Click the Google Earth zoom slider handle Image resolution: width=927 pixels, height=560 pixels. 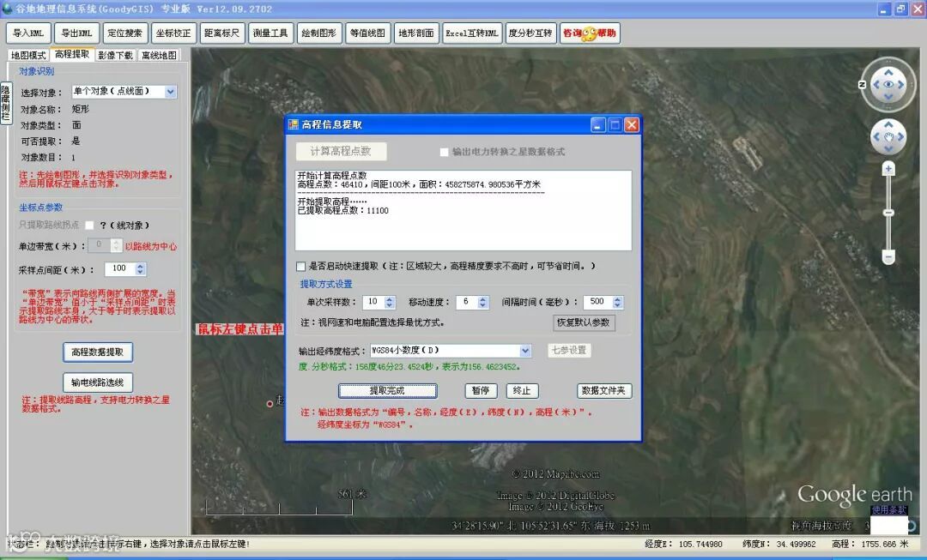[888, 213]
